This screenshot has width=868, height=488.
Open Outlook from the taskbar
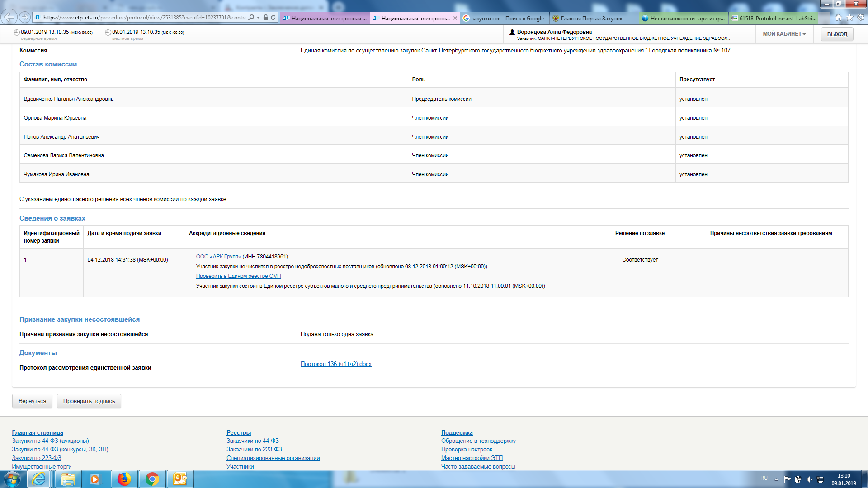coord(180,479)
